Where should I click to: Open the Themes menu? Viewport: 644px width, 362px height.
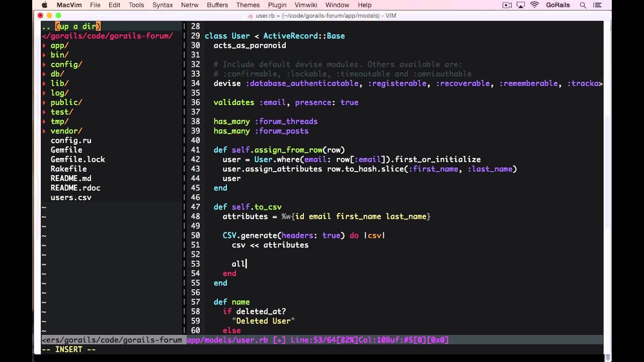[x=248, y=5]
